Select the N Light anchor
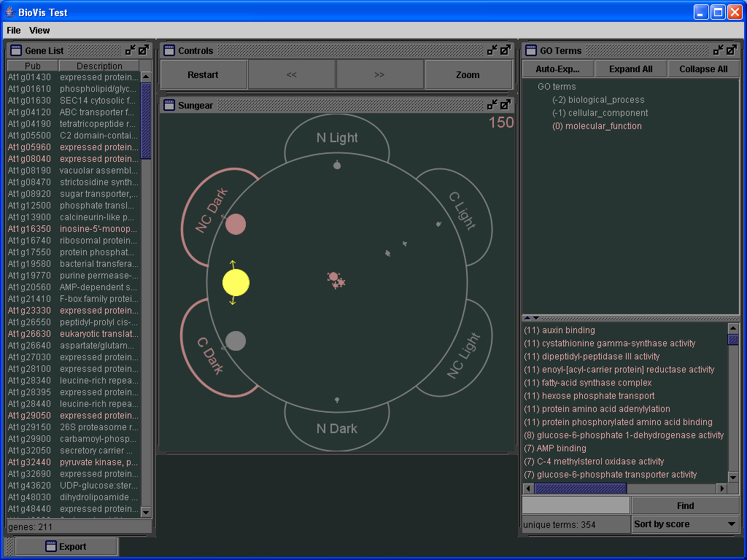Screen dimensions: 747x560 (337, 138)
